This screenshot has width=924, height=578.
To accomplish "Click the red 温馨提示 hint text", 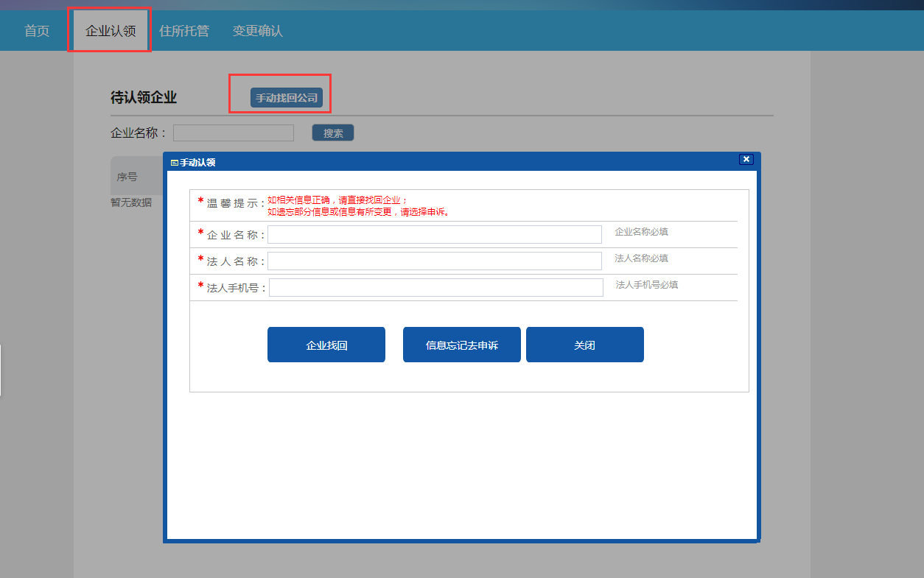I will (359, 205).
